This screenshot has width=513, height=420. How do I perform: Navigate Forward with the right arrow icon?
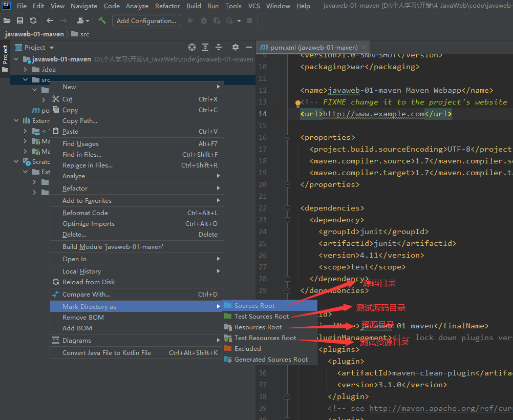[x=63, y=20]
